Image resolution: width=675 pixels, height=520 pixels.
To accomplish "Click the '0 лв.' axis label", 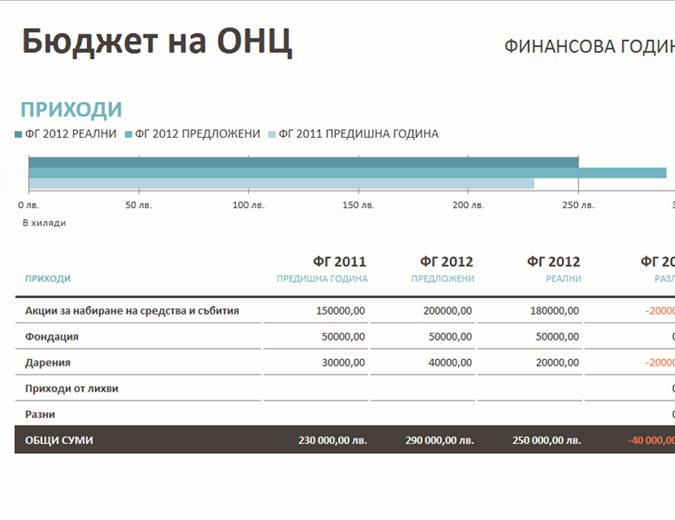I will click(x=28, y=205).
